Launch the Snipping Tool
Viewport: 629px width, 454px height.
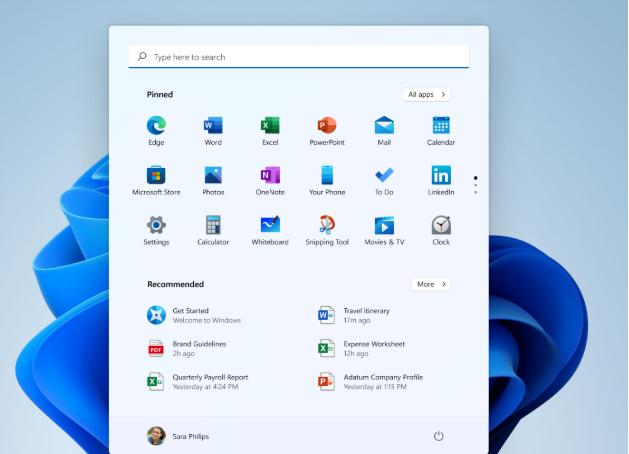[327, 225]
